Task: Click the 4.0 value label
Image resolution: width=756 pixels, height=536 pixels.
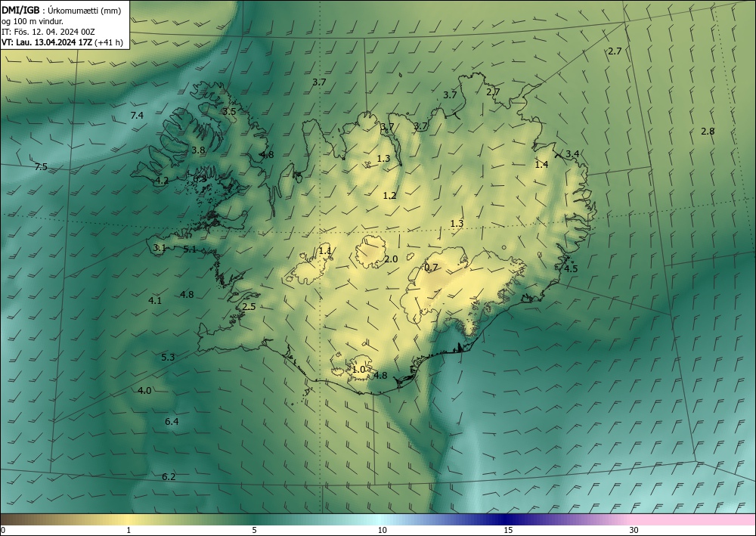Action: click(x=144, y=391)
